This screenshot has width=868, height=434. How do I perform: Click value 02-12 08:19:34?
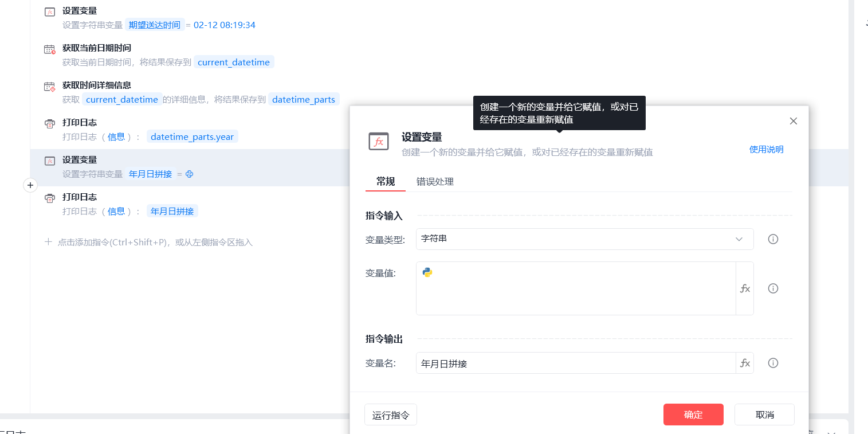pyautogui.click(x=225, y=25)
